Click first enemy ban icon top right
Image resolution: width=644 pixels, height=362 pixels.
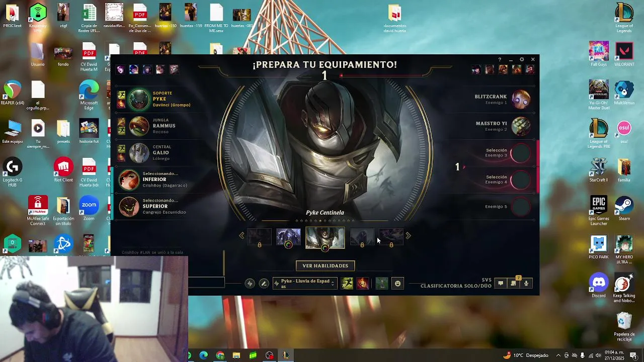click(x=476, y=69)
